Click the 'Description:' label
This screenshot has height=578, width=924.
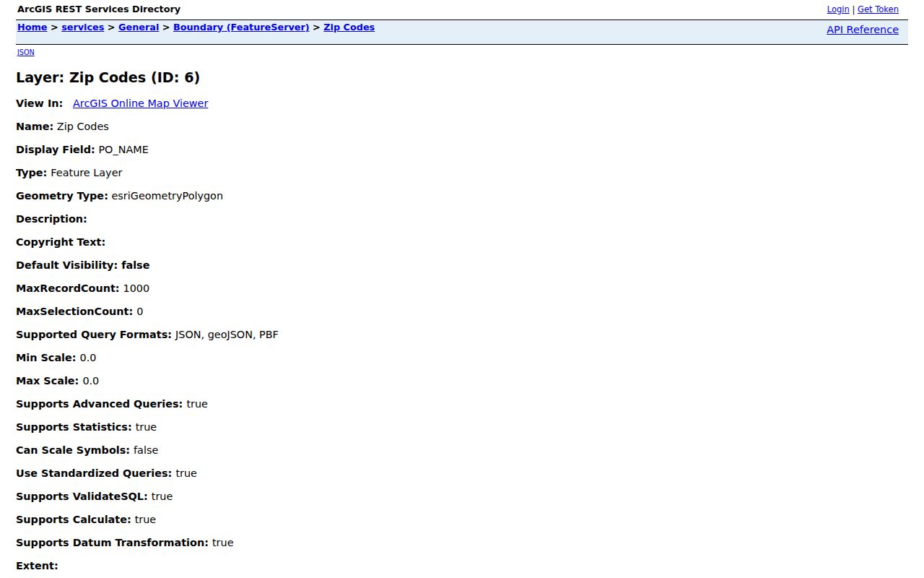51,219
